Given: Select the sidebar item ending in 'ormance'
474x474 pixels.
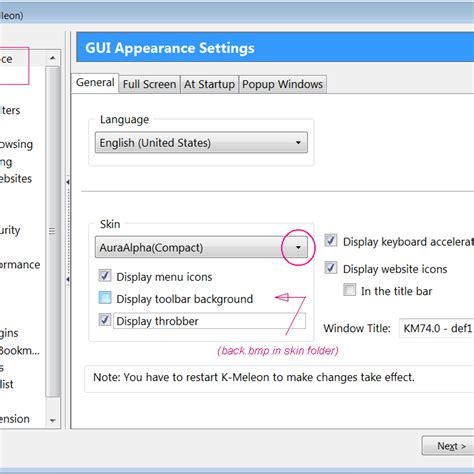Looking at the screenshot, I should 20,265.
